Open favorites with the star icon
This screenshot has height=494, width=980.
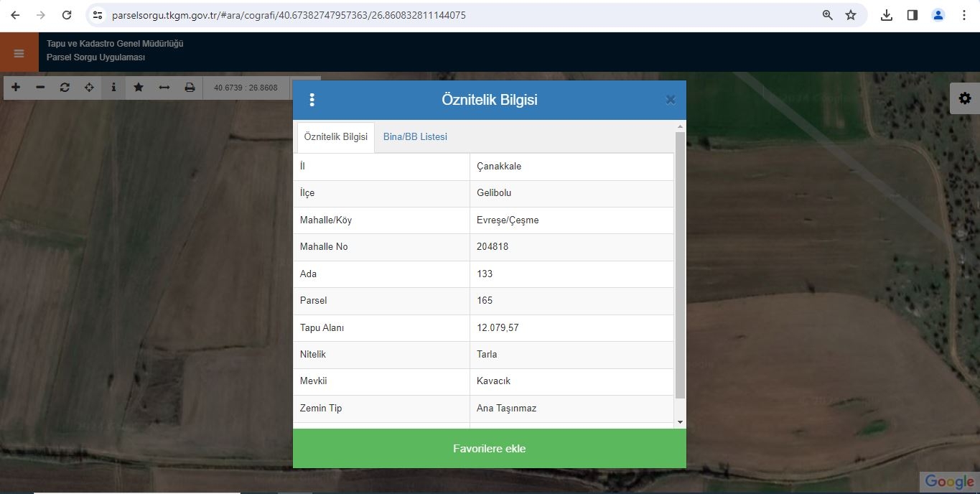click(x=139, y=88)
